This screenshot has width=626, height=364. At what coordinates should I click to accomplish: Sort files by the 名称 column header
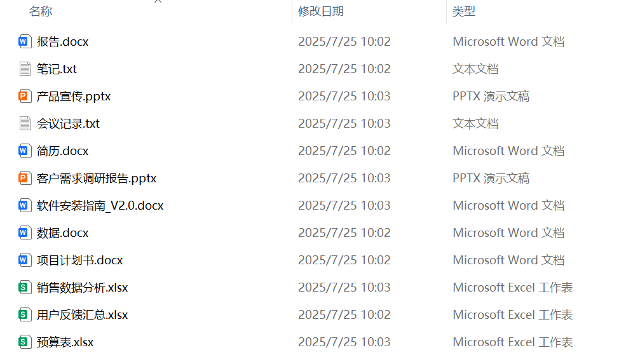(x=41, y=11)
